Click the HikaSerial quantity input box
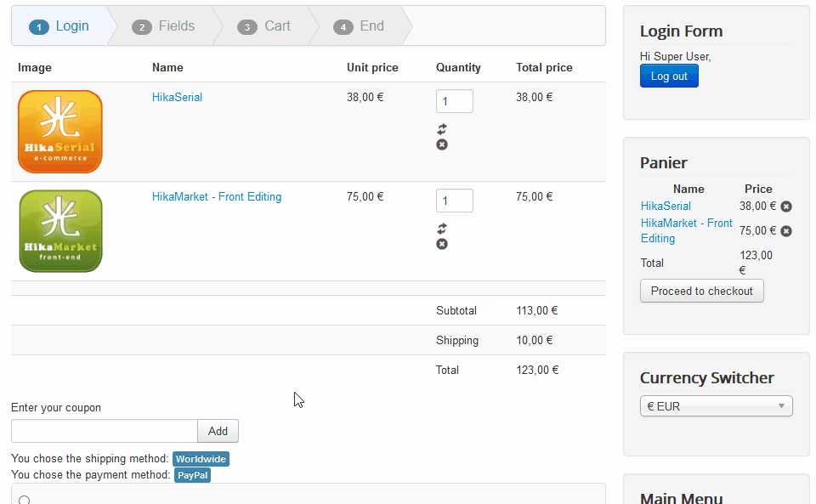Viewport: 816px width, 504px height. point(454,101)
